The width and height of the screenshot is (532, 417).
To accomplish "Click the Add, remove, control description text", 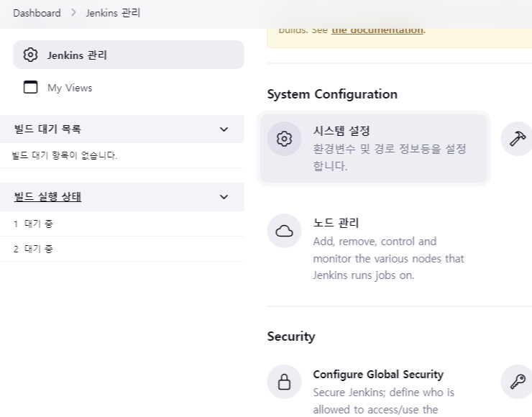I will click(x=388, y=258).
